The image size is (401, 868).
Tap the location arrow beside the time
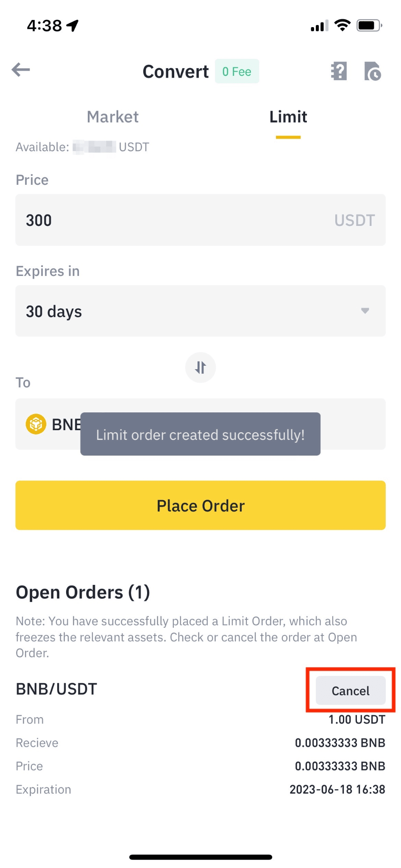[x=73, y=25]
